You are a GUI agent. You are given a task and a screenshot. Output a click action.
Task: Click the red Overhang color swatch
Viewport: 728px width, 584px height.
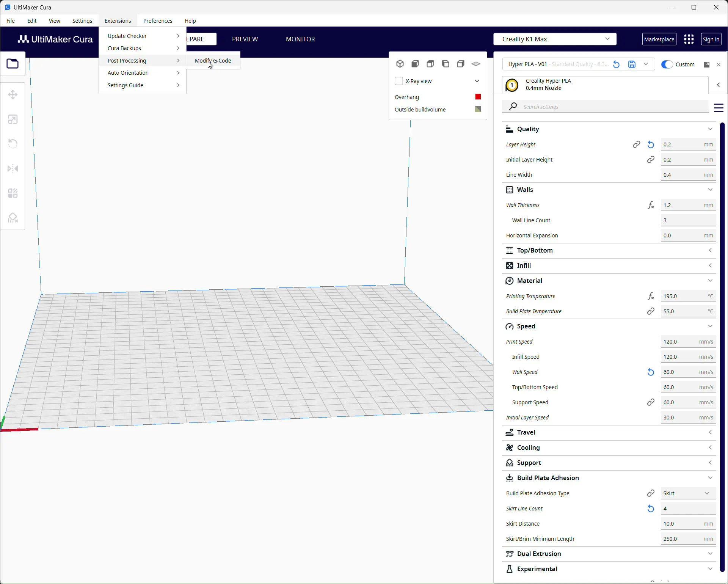tap(478, 97)
